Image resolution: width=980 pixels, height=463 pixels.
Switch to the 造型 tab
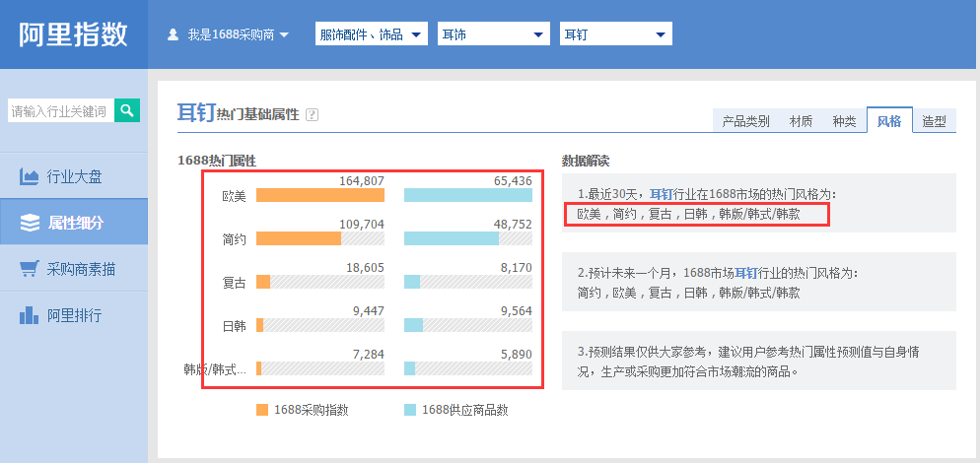[934, 121]
